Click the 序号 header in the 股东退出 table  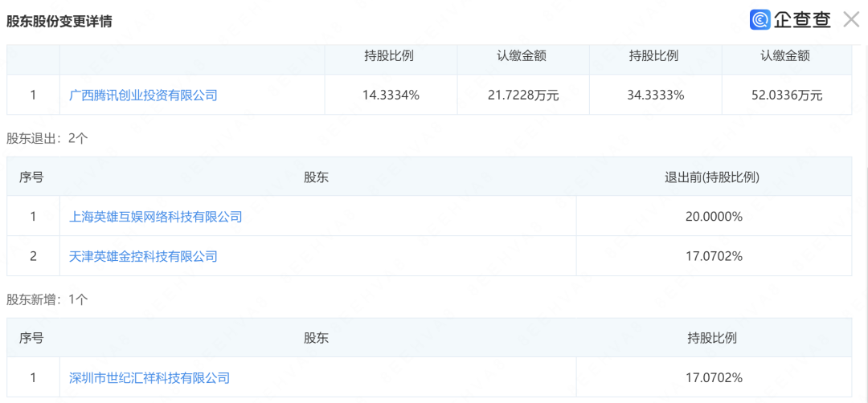click(x=32, y=177)
